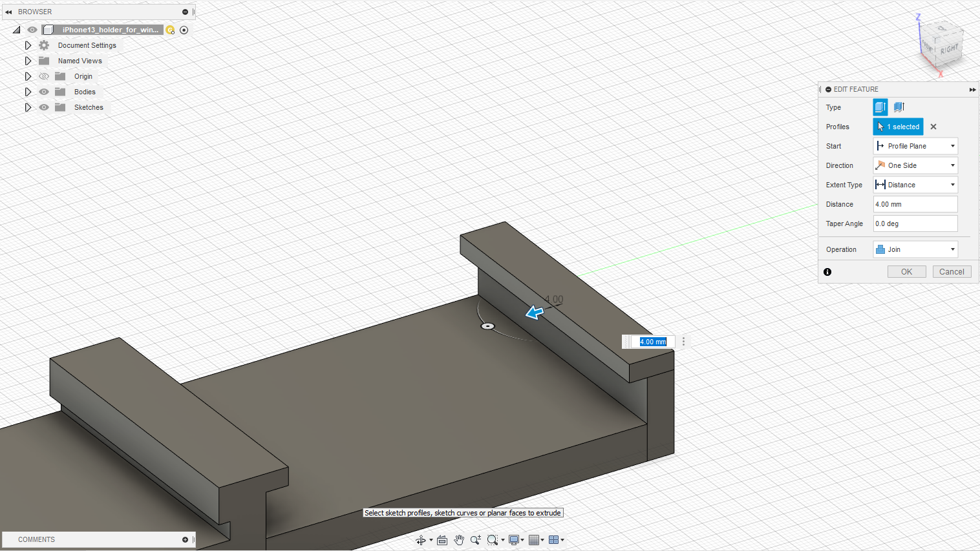Open the Grid and Snaps dropdown arrow

(x=542, y=540)
